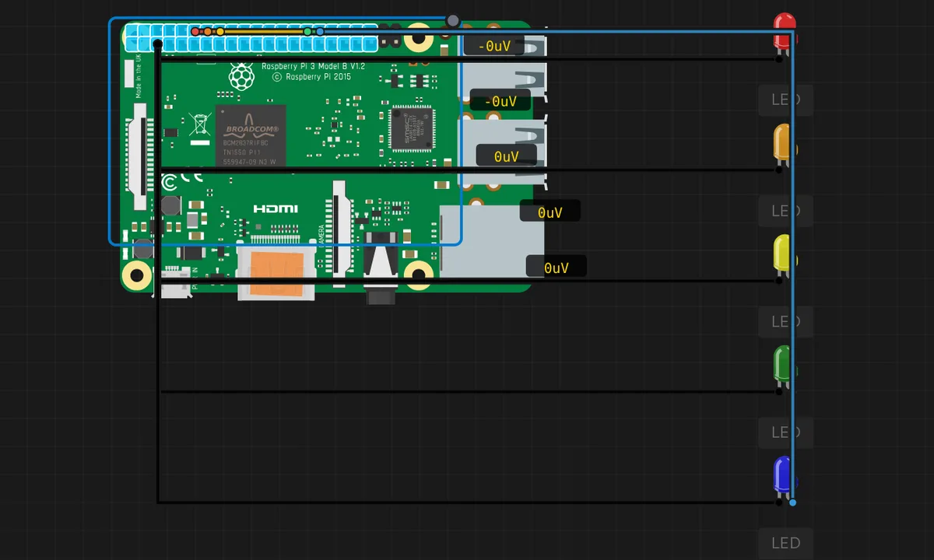
Task: Click the HDMI label on the Raspberry Pi board
Action: click(x=276, y=208)
